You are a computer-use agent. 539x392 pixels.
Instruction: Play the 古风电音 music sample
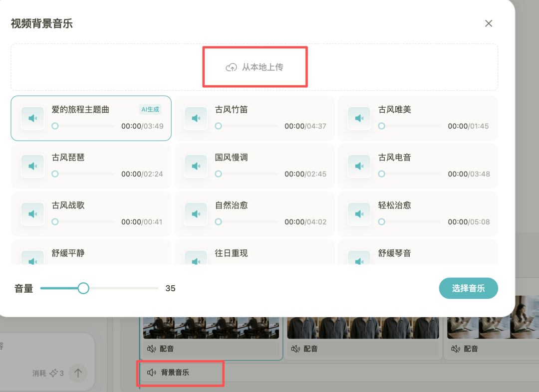pos(359,166)
